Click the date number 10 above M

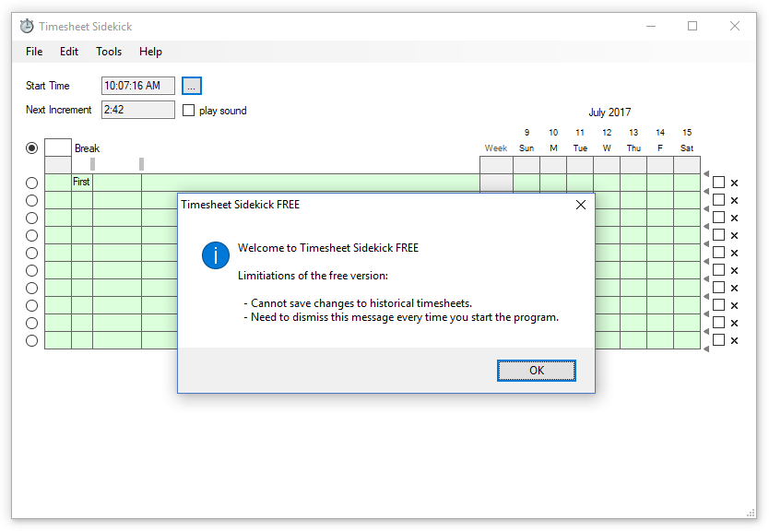tap(553, 133)
